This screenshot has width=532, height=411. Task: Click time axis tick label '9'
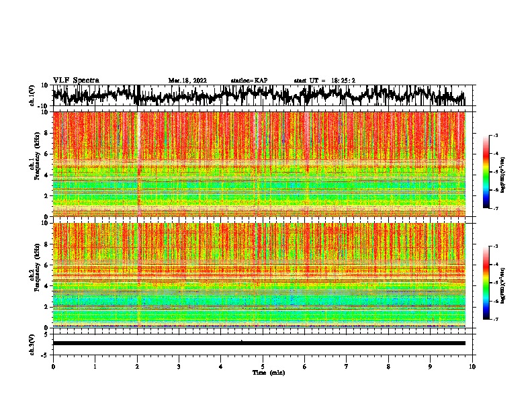point(430,367)
